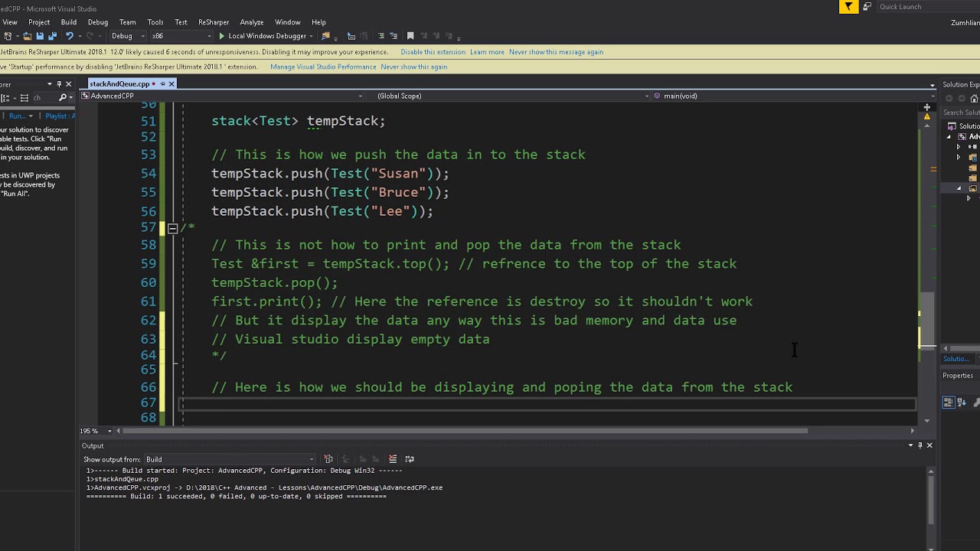Click the Open File folder icon

coord(27,36)
